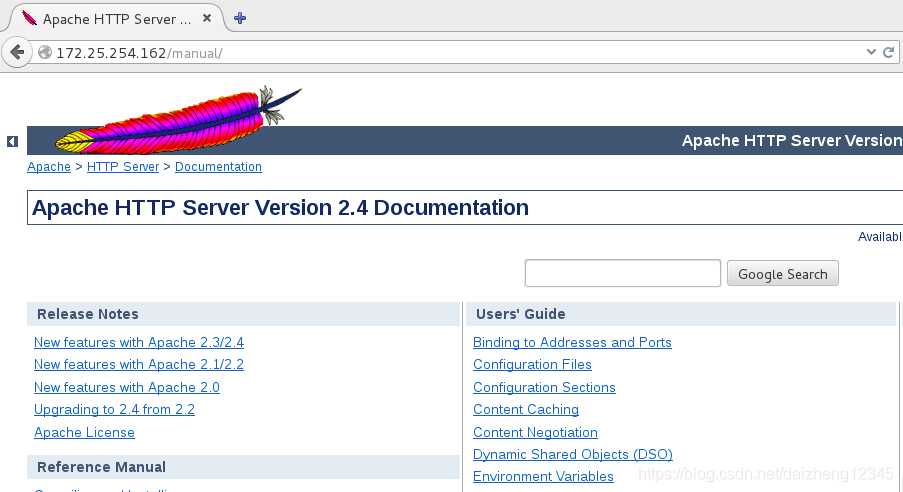Open the Configuration Files link
903x492 pixels.
532,365
